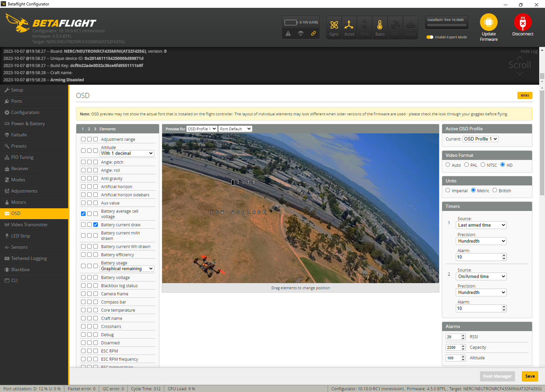Check Battery voltage element checkbox

coord(83,277)
